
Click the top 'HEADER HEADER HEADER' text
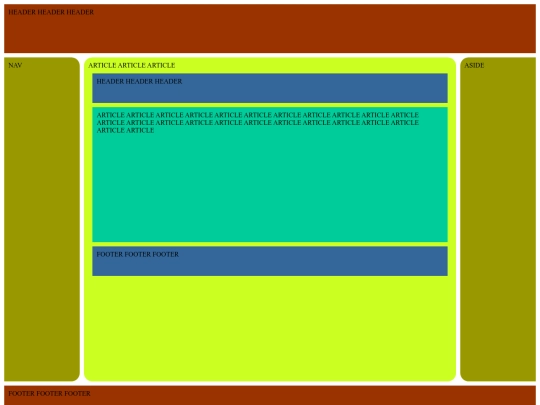click(51, 12)
